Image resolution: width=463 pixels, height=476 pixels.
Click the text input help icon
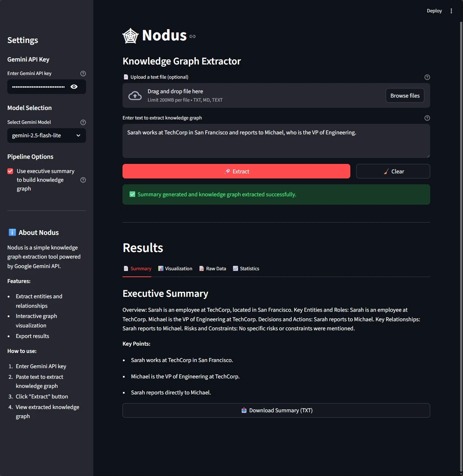(x=427, y=118)
